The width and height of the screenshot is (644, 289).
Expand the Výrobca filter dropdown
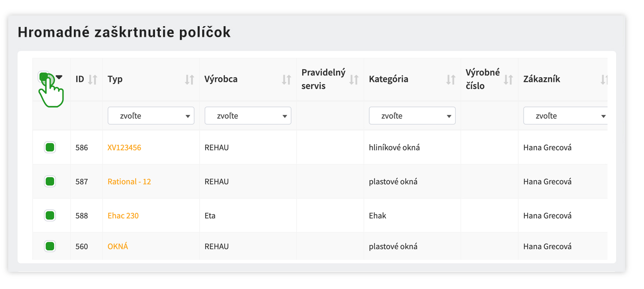pyautogui.click(x=248, y=116)
